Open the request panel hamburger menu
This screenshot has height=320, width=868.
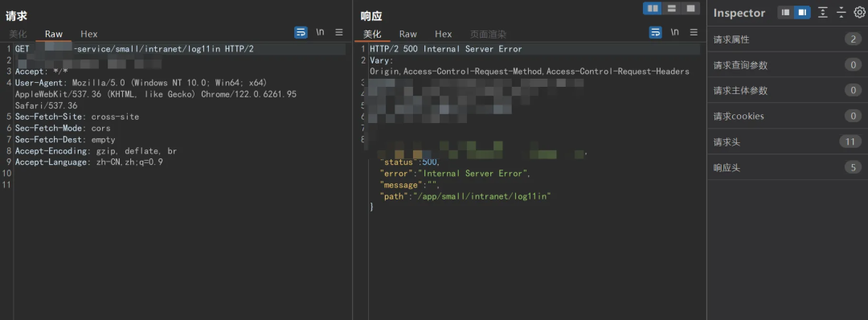pos(339,32)
